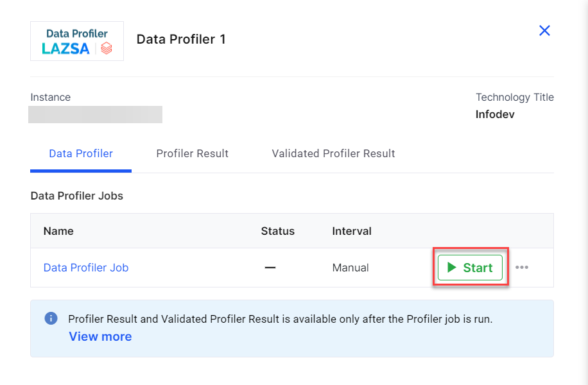The height and width of the screenshot is (385, 588).
Task: Click the Technology Title label
Action: 514,97
